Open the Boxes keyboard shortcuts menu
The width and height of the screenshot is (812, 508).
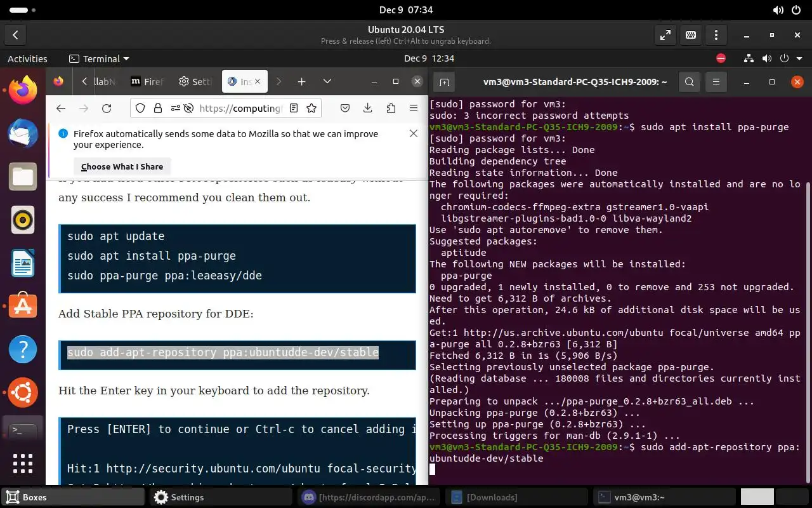point(691,35)
